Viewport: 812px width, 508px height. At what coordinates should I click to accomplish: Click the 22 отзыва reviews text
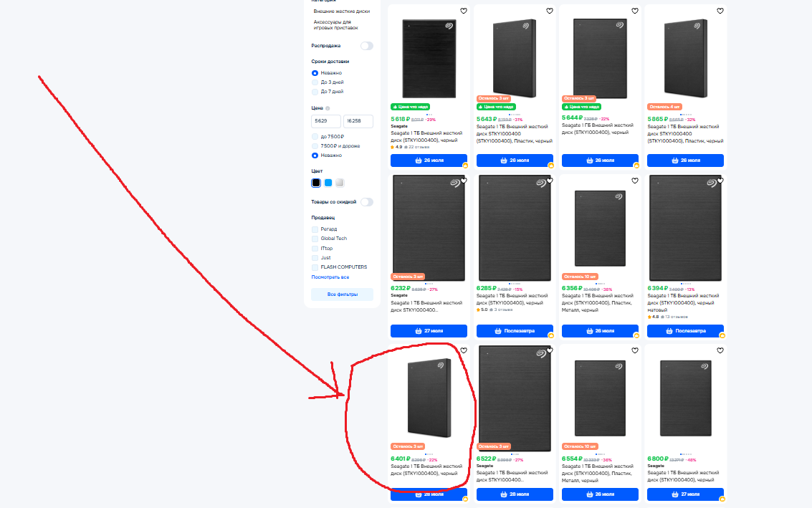419,147
